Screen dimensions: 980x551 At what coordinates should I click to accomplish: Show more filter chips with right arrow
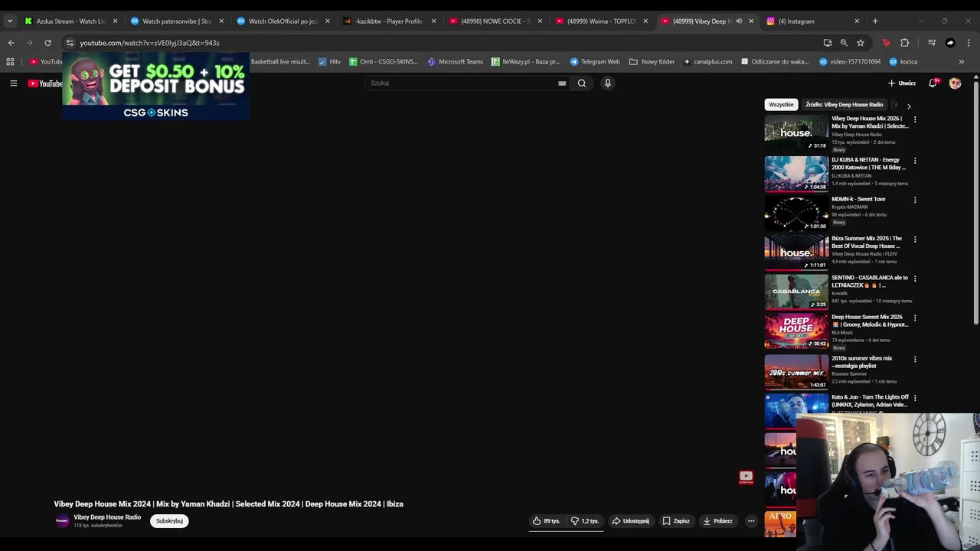click(909, 106)
